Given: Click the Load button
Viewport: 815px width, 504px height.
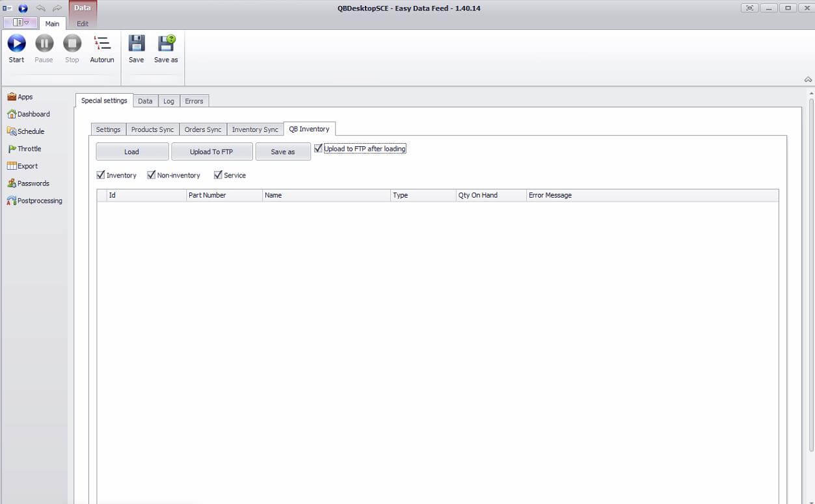Looking at the screenshot, I should point(132,152).
